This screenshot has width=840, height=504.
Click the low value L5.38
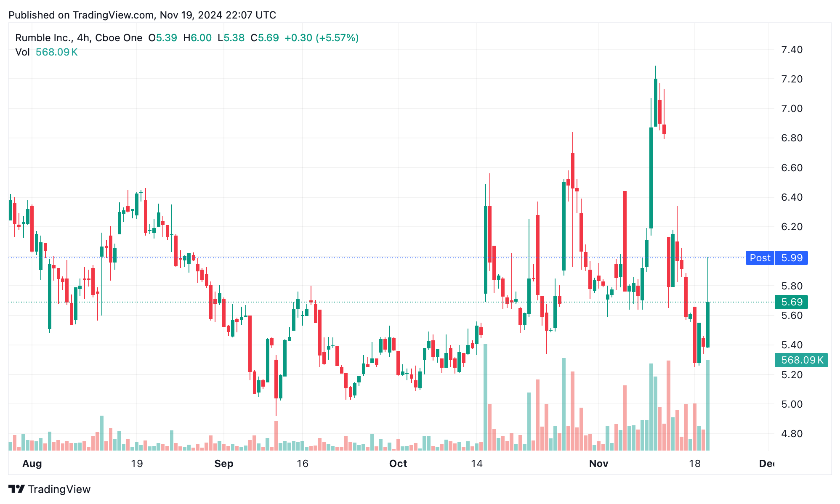pos(231,38)
